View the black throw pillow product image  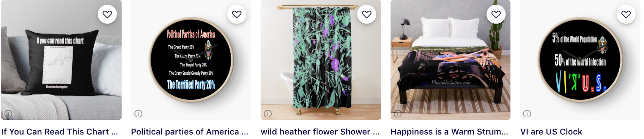point(61,60)
